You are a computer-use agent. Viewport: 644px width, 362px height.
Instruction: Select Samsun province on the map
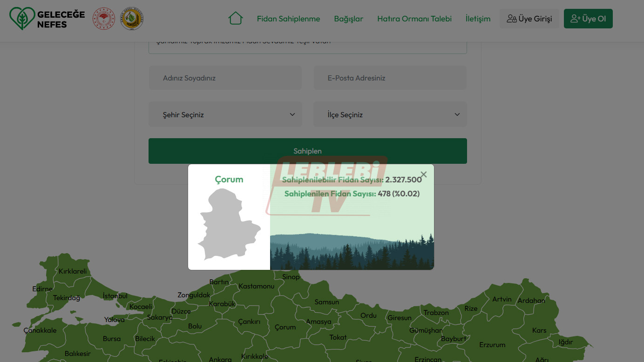tap(326, 302)
